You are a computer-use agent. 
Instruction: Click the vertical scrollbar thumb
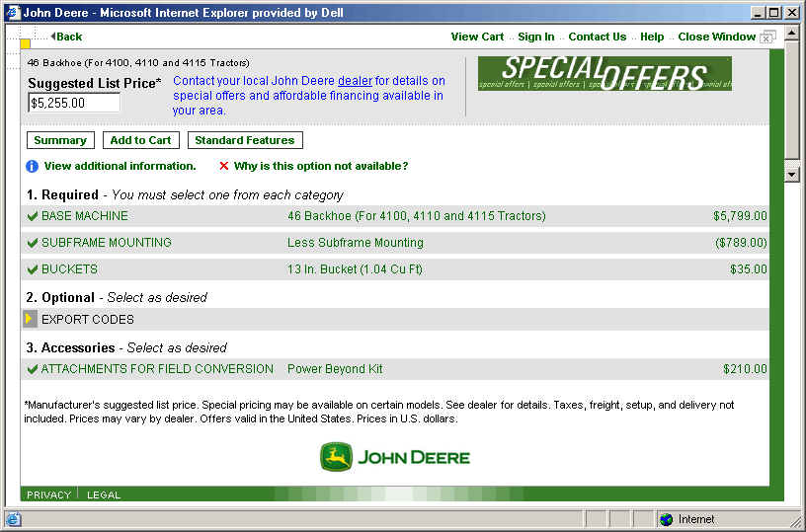(792, 100)
